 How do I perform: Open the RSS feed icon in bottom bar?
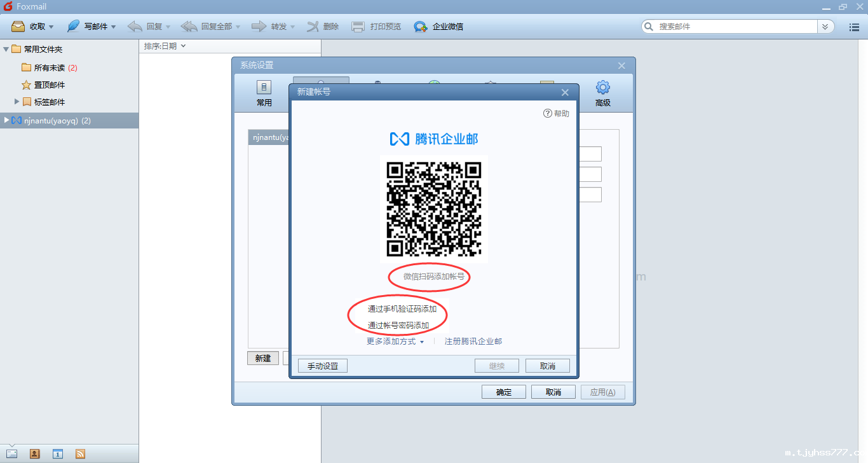(x=81, y=453)
